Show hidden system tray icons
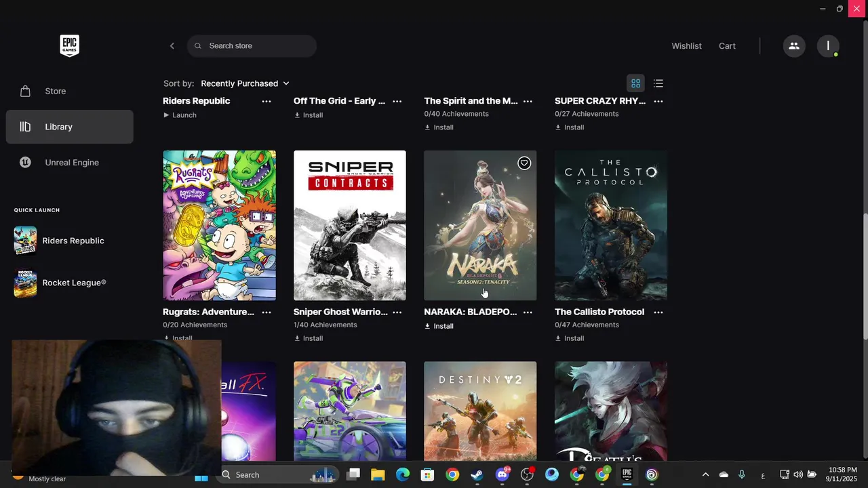This screenshot has width=868, height=488. point(705,474)
